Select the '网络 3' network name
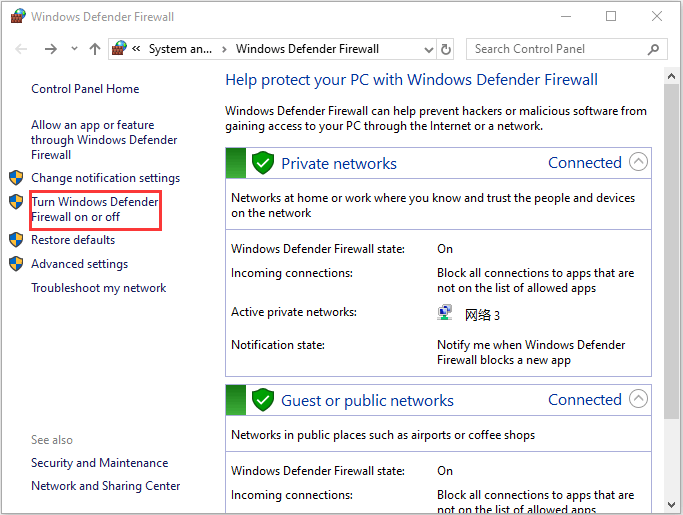The width and height of the screenshot is (683, 515). click(482, 315)
